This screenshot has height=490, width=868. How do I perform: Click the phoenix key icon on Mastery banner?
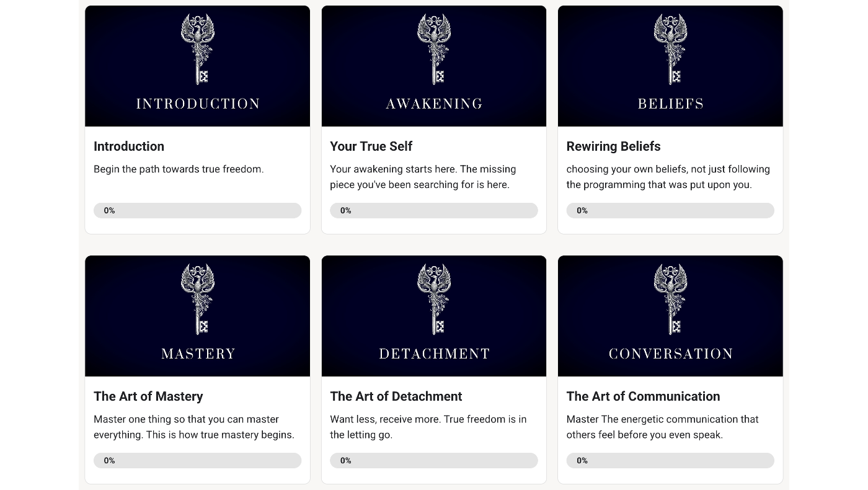coord(198,300)
